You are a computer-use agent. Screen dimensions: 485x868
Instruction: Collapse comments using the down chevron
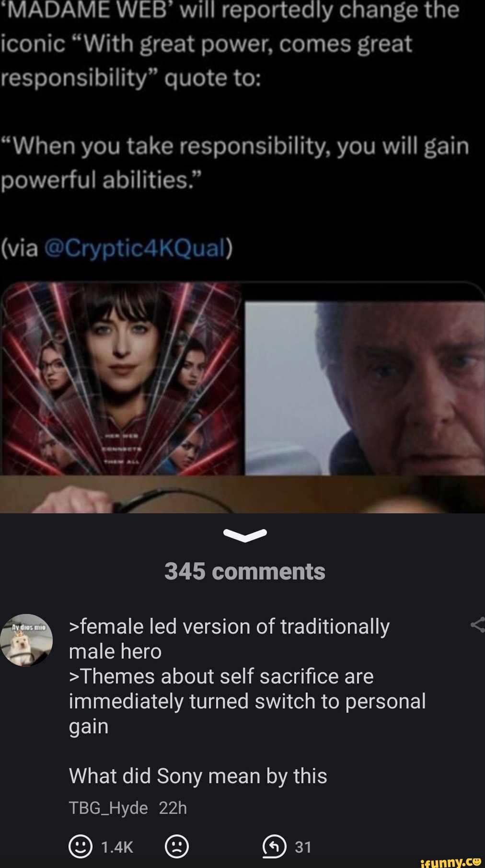coord(245,535)
